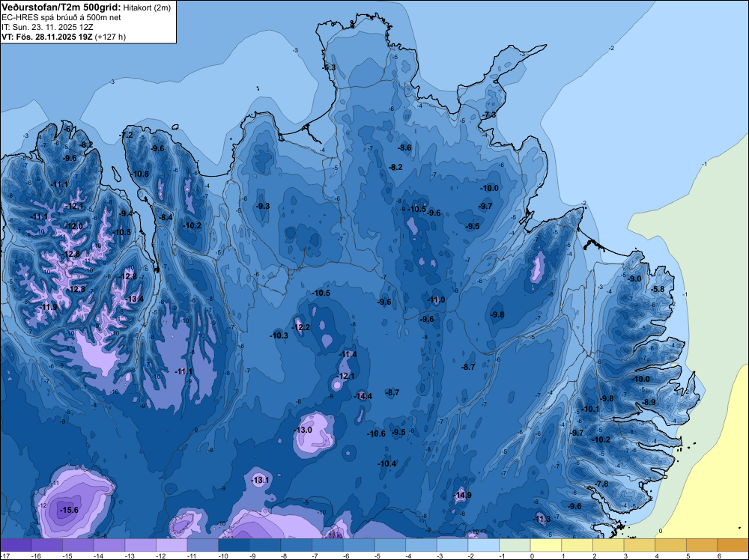Click the initialization time 'IT: Sun. 23. 11. 2025 12Z'
749x560 pixels.
click(47, 27)
